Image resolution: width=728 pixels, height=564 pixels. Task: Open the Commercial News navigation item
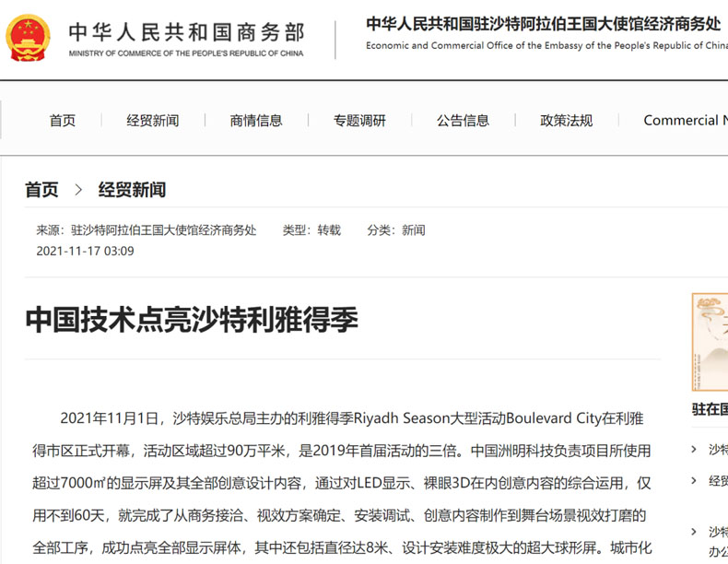point(686,121)
